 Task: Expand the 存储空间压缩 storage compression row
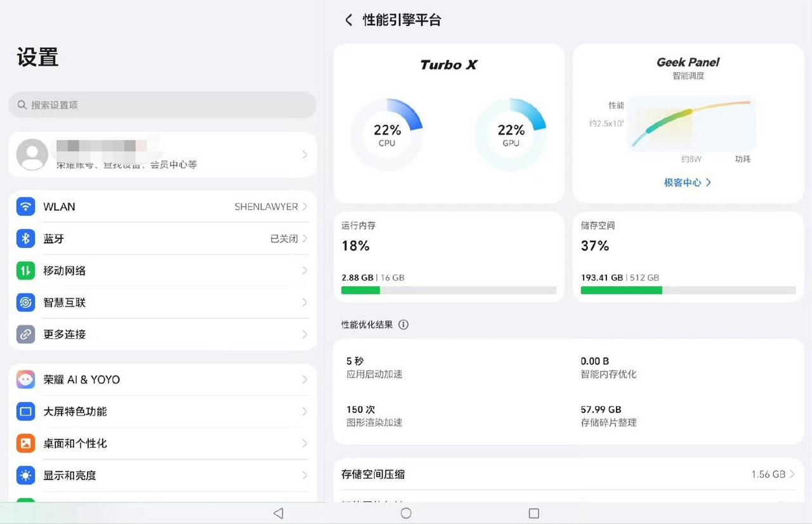792,474
